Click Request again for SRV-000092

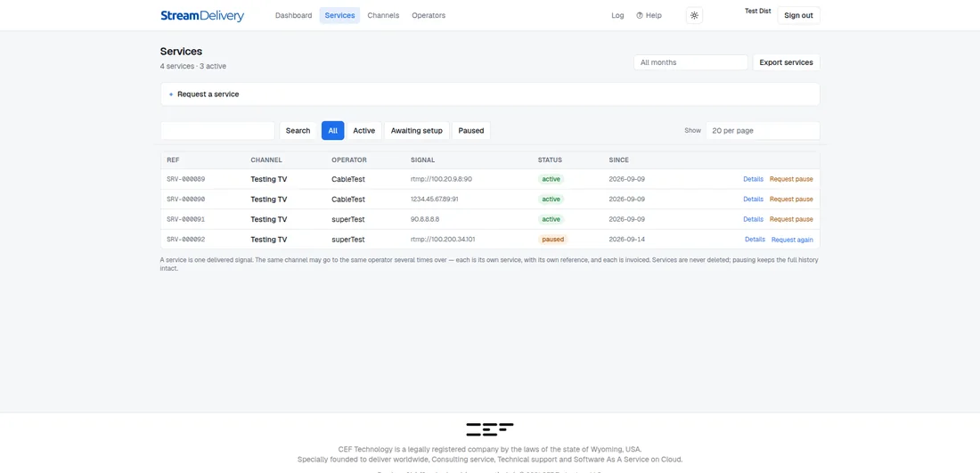pos(792,240)
